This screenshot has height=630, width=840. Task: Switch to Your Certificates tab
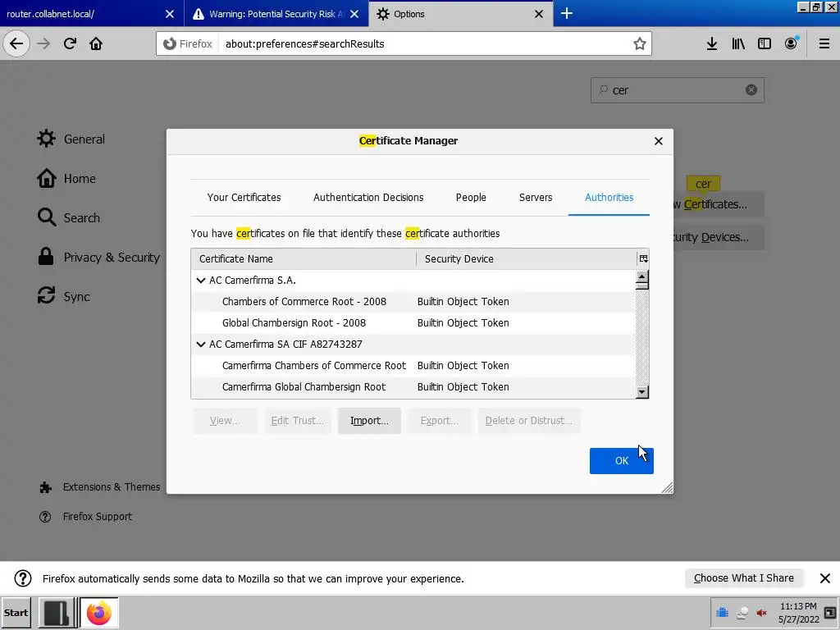[244, 197]
